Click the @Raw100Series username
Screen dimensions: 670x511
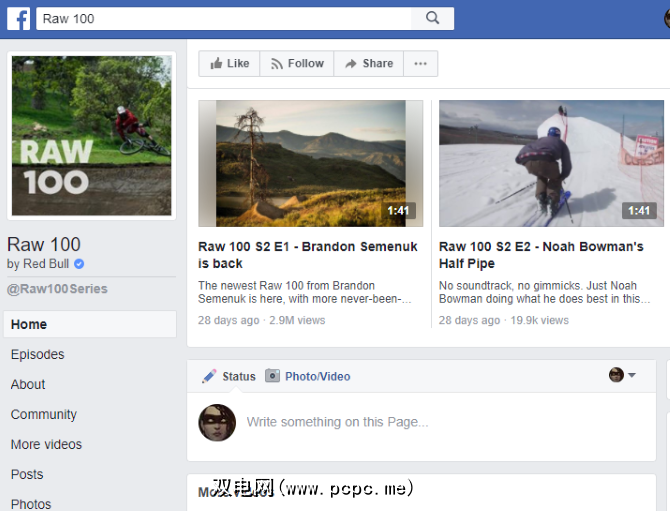click(x=57, y=289)
